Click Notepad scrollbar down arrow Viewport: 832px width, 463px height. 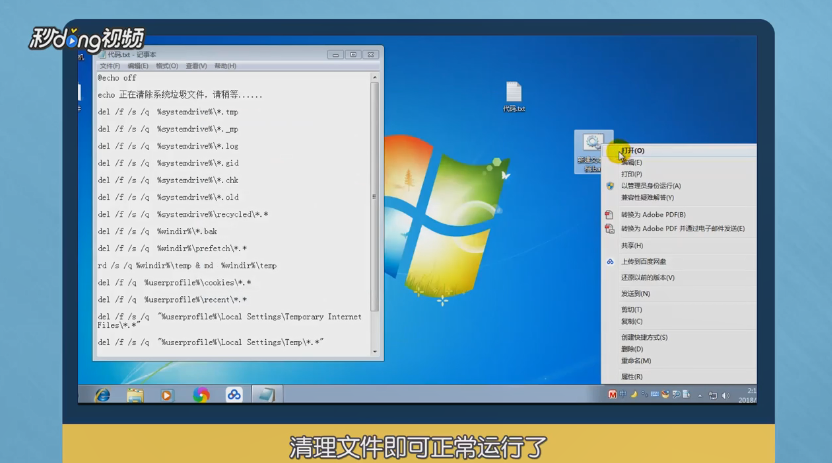click(x=375, y=352)
